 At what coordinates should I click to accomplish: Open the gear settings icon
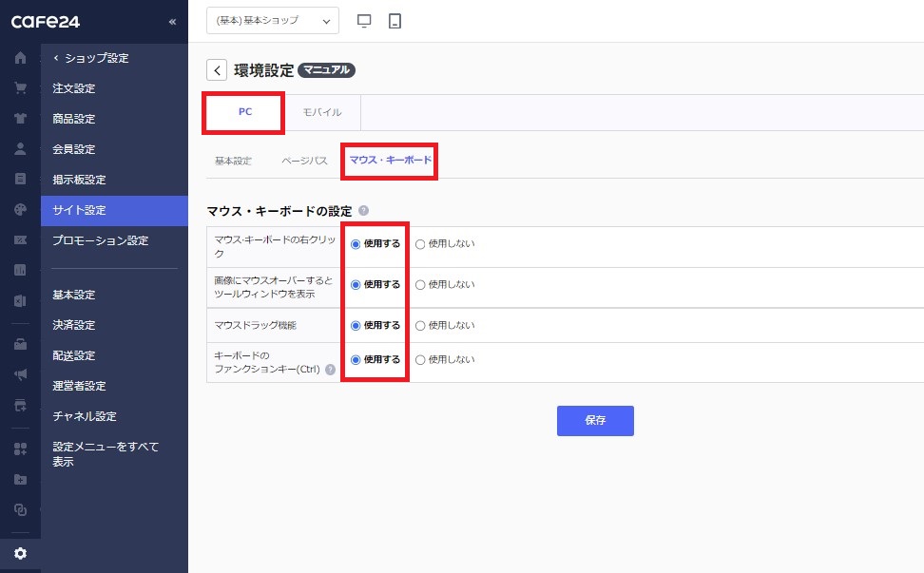(x=20, y=554)
